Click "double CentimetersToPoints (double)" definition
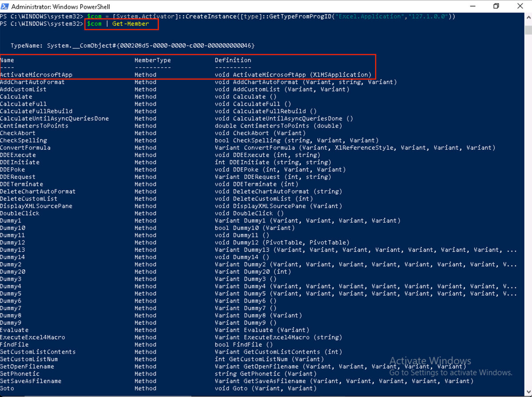The width and height of the screenshot is (532, 397). (x=278, y=126)
